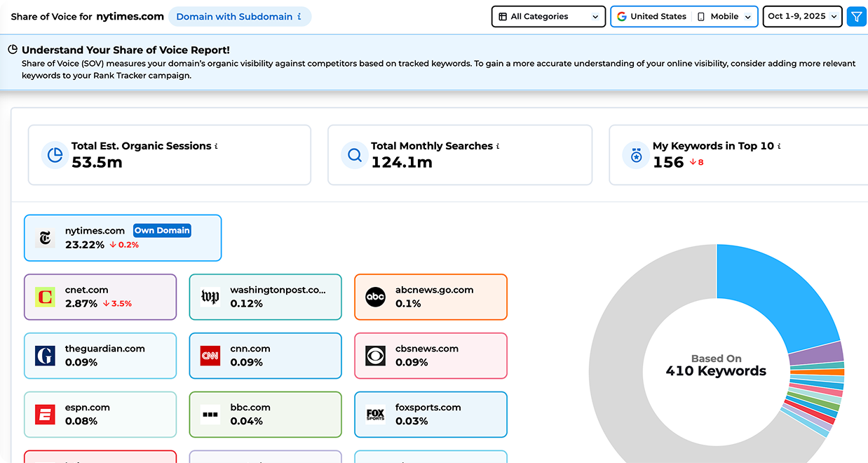Select the Domain with Subdomain pill
This screenshot has height=463, width=868.
coord(239,17)
